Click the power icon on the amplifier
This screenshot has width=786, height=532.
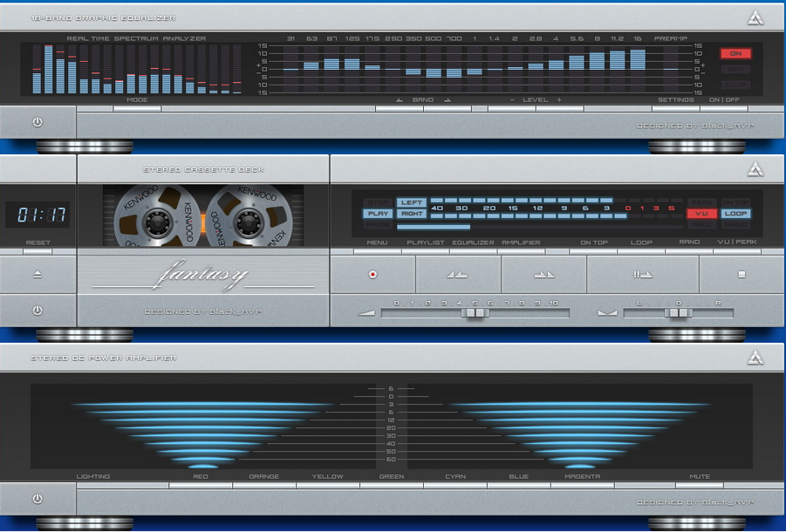(36, 499)
